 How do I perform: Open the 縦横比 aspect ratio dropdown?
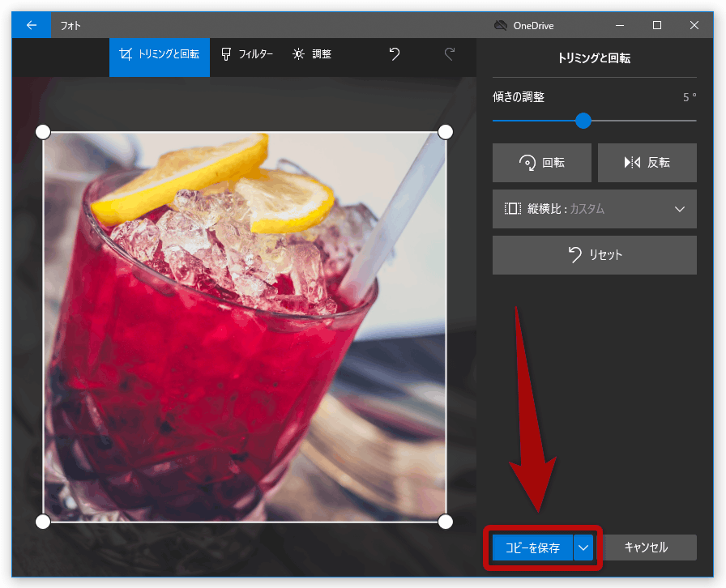595,209
